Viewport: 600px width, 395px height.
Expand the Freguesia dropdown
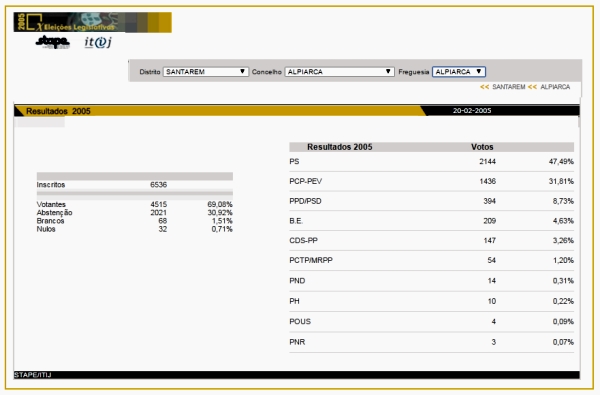pyautogui.click(x=459, y=72)
